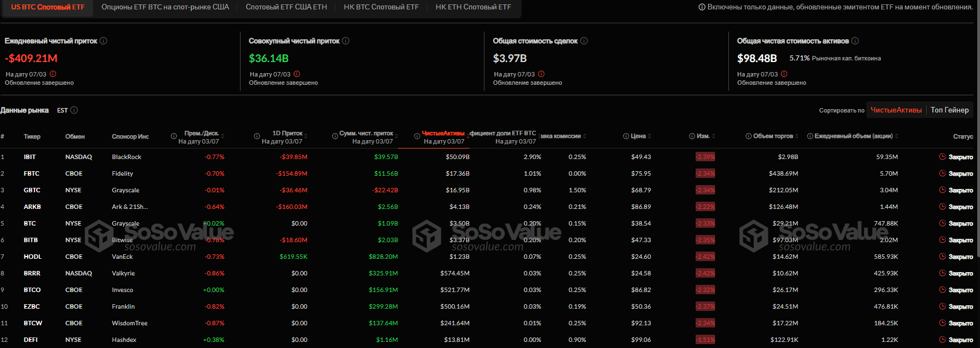Click the -$22.42B cumulative inflow for GBTC
980x348 pixels.
pyautogui.click(x=385, y=190)
